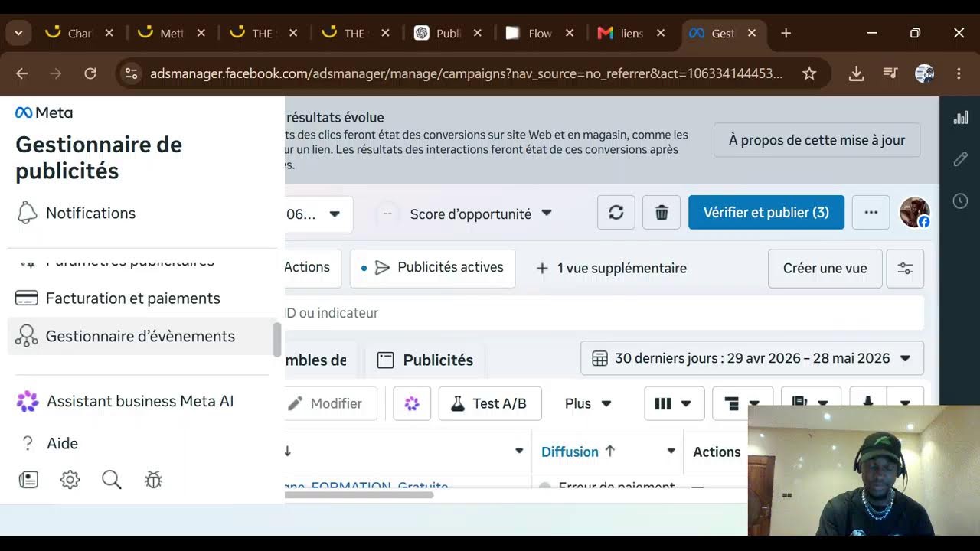Screen dimensions: 980x551
Task: Open the bar chart icon in right rail
Action: click(960, 118)
